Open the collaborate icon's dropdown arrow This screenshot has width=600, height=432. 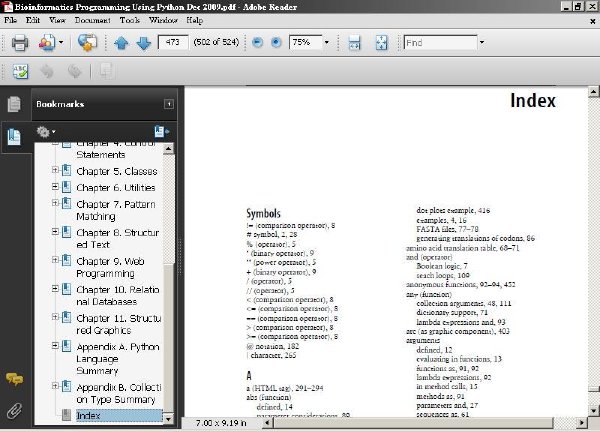click(61, 42)
